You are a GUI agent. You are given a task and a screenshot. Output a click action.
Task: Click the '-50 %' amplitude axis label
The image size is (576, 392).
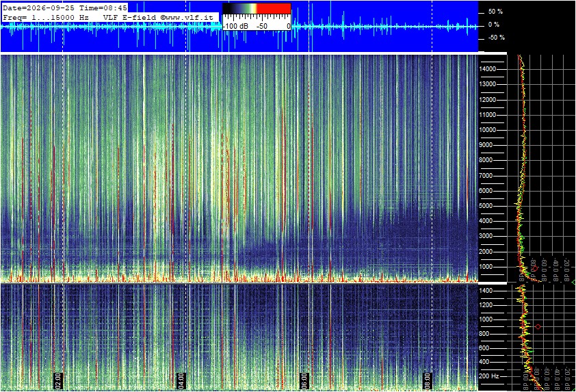click(x=496, y=38)
